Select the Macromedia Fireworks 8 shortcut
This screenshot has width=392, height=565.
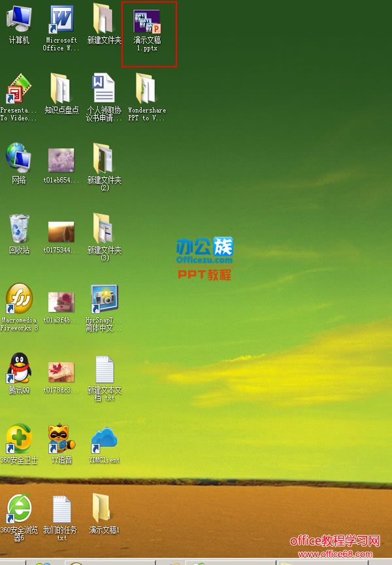[19, 300]
